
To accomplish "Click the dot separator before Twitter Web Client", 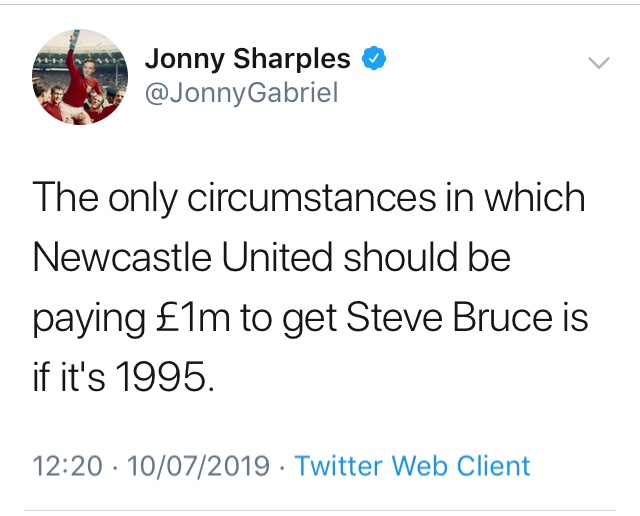I will pos(282,467).
